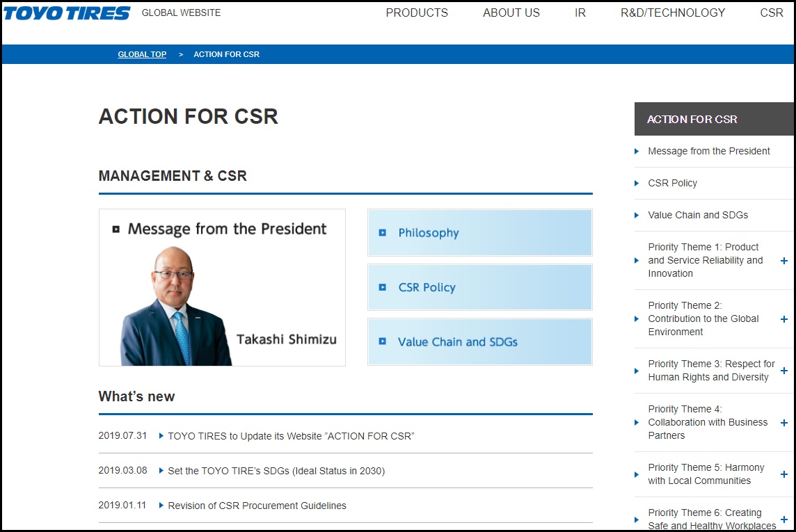
Task: Expand Priority Theme 1 with the plus icon
Action: coord(783,261)
